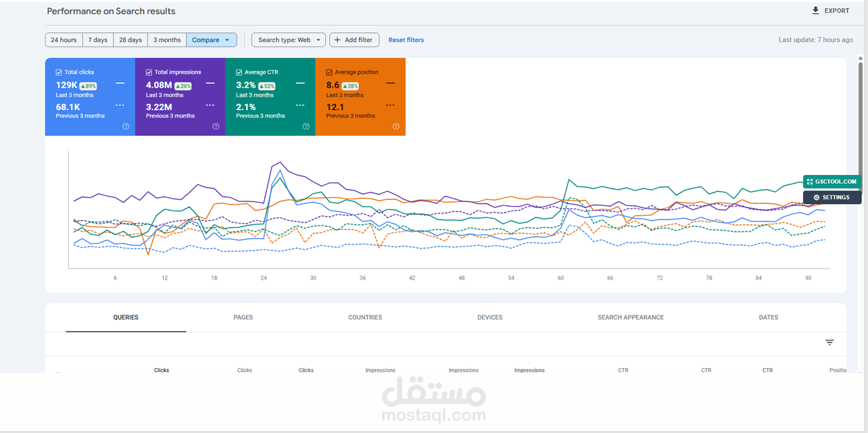Uncheck the Total impressions checkbox
The width and height of the screenshot is (868, 433).
tap(149, 72)
